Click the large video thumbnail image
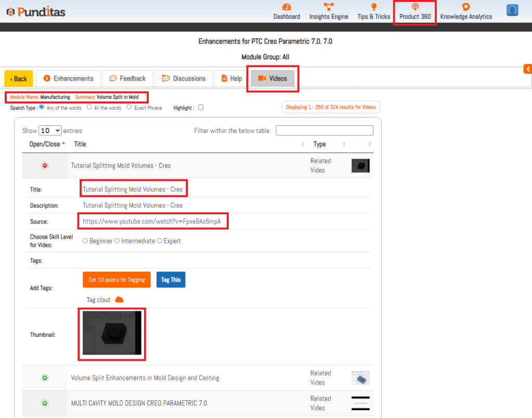 [112, 334]
